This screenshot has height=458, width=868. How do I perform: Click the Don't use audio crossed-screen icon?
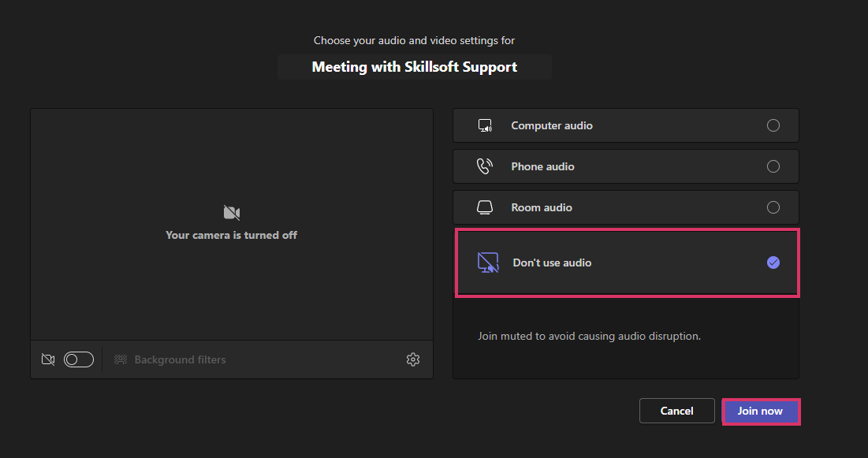coord(488,262)
